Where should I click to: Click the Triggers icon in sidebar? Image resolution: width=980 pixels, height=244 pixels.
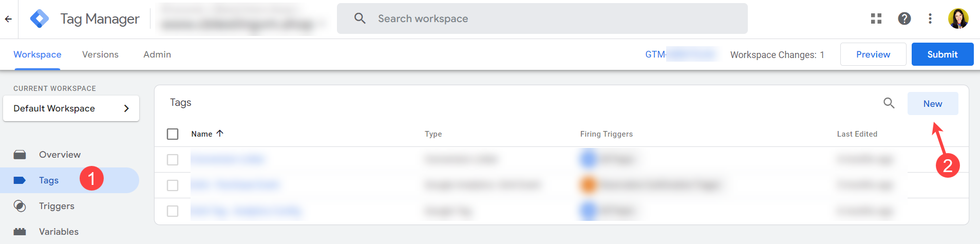(x=20, y=206)
